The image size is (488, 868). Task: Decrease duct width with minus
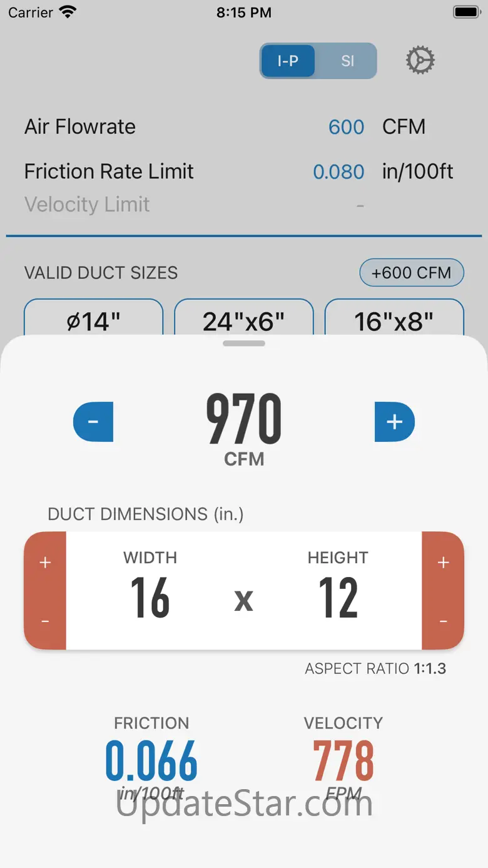tap(45, 621)
